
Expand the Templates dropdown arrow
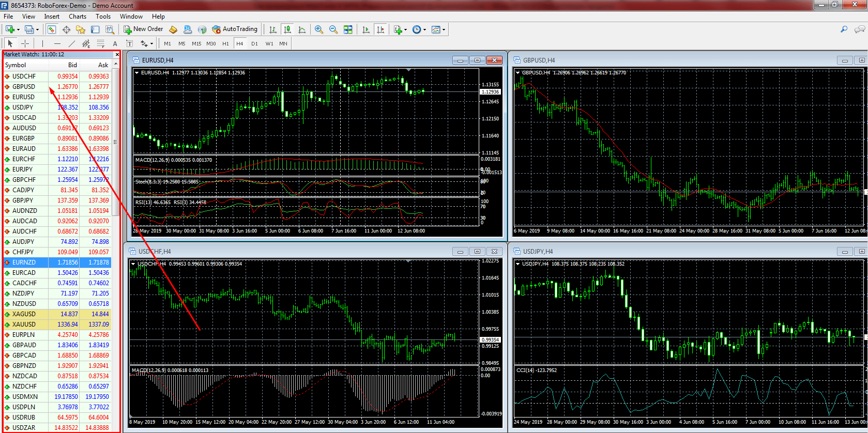point(444,29)
